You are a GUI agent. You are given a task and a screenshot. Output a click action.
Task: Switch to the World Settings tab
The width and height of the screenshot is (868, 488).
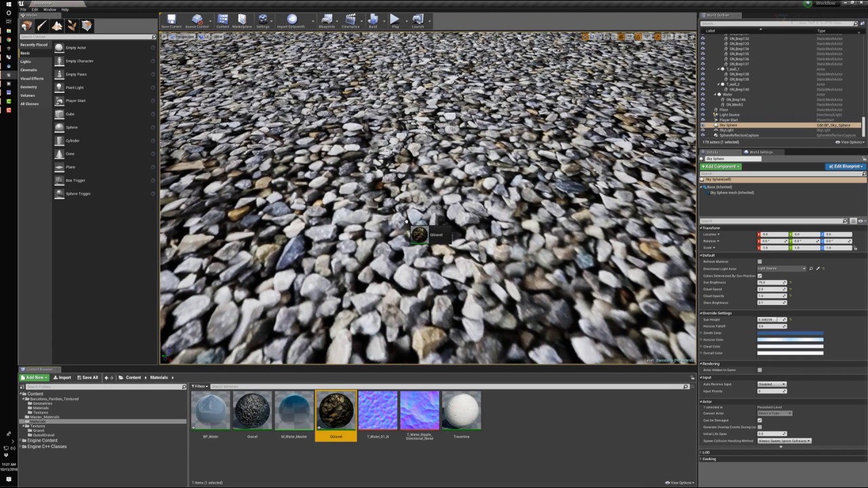point(760,152)
